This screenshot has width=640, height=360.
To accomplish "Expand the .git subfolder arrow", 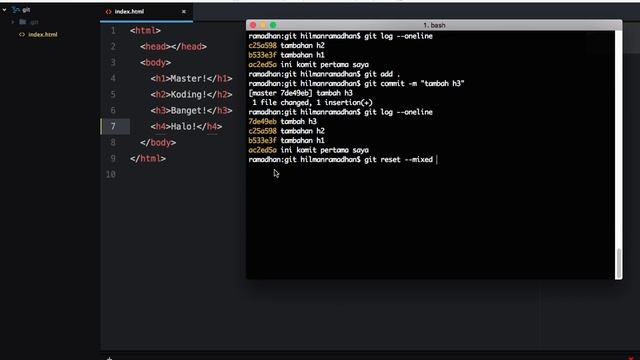I will pos(13,22).
